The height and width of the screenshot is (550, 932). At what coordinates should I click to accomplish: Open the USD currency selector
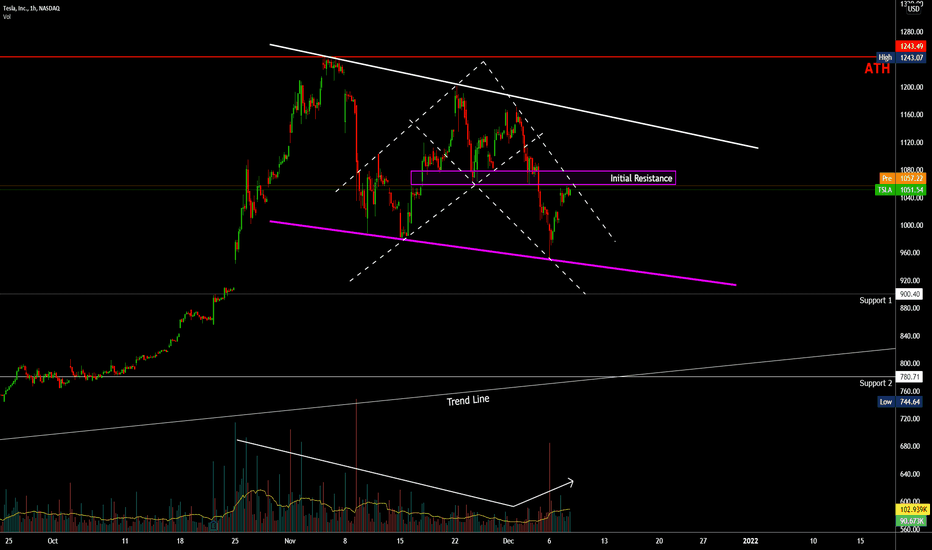click(913, 9)
